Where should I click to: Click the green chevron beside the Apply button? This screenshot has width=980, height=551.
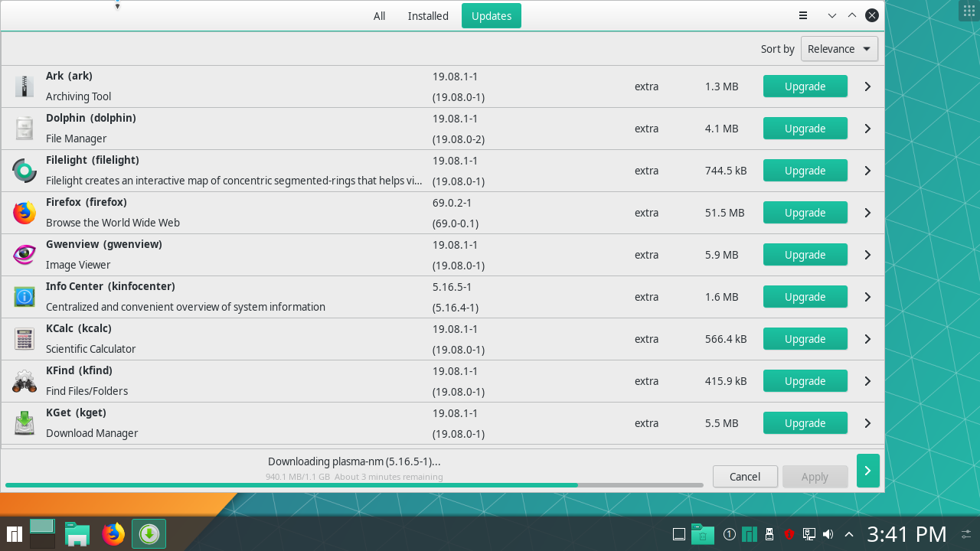tap(867, 471)
